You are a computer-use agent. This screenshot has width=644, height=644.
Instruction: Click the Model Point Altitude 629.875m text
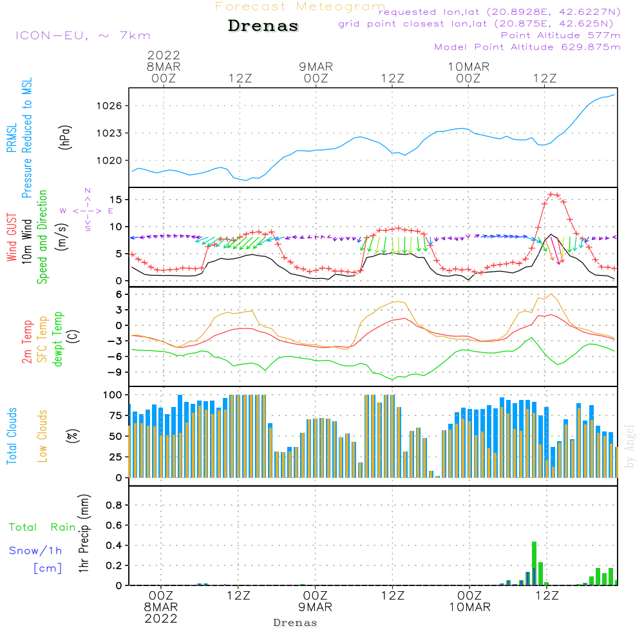(527, 47)
